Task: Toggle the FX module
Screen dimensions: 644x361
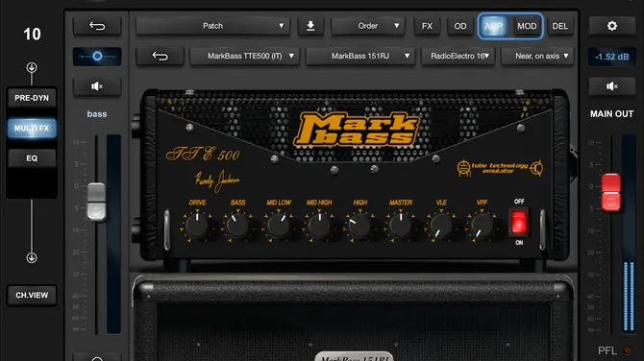Action: (x=427, y=26)
